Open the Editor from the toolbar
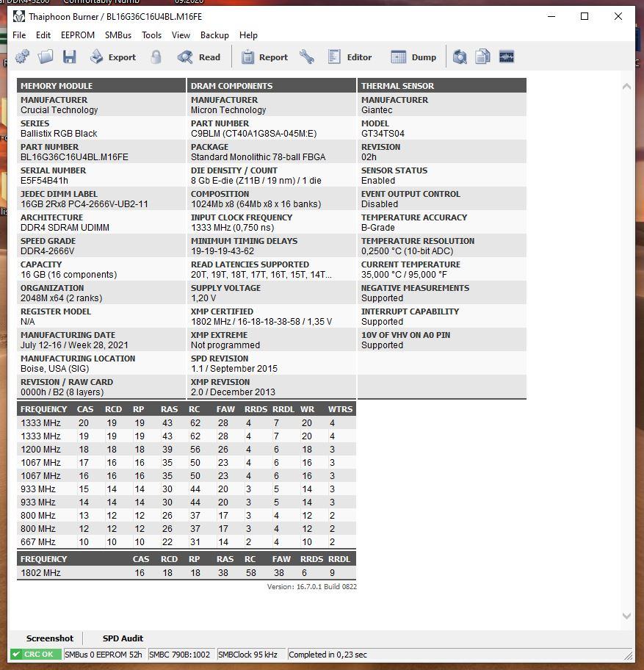The width and height of the screenshot is (644, 670). (350, 57)
